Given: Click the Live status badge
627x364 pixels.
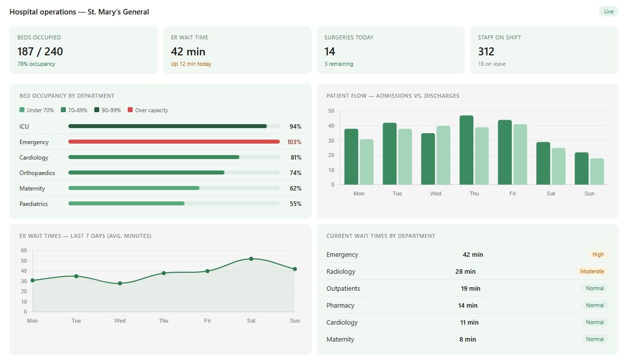Looking at the screenshot, I should [609, 11].
